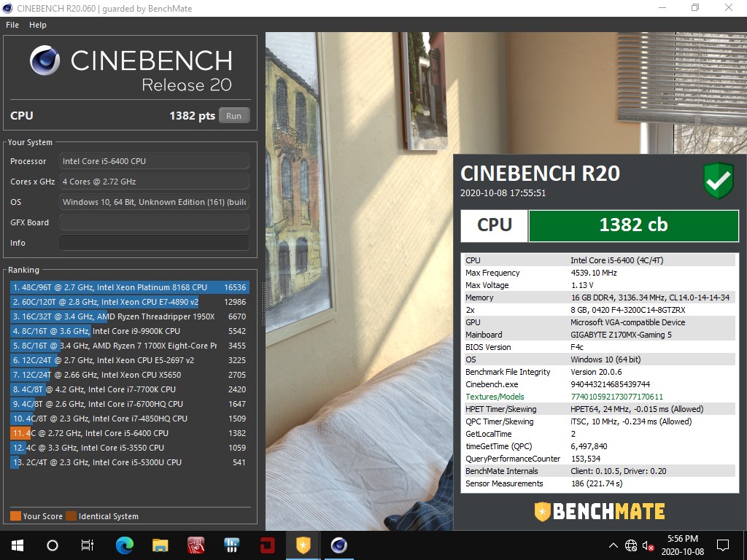Image resolution: width=747 pixels, height=560 pixels.
Task: Run the CPU benchmark
Action: [234, 116]
